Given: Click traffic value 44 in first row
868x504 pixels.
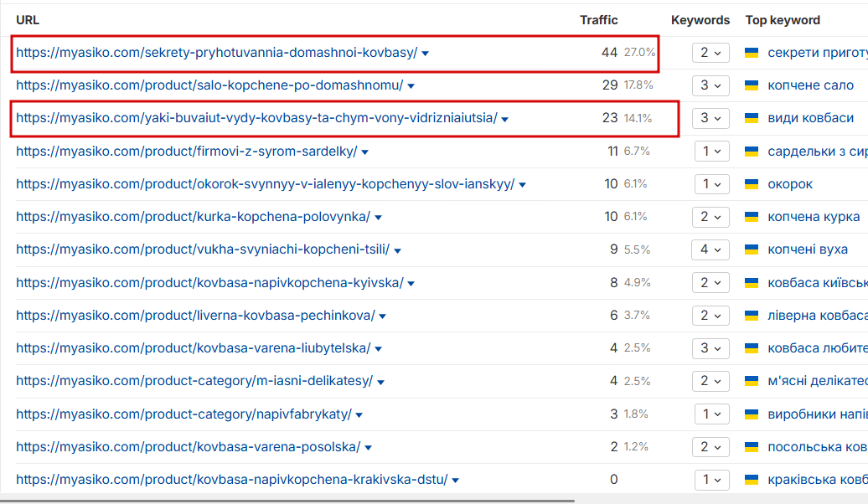Looking at the screenshot, I should click(x=609, y=53).
